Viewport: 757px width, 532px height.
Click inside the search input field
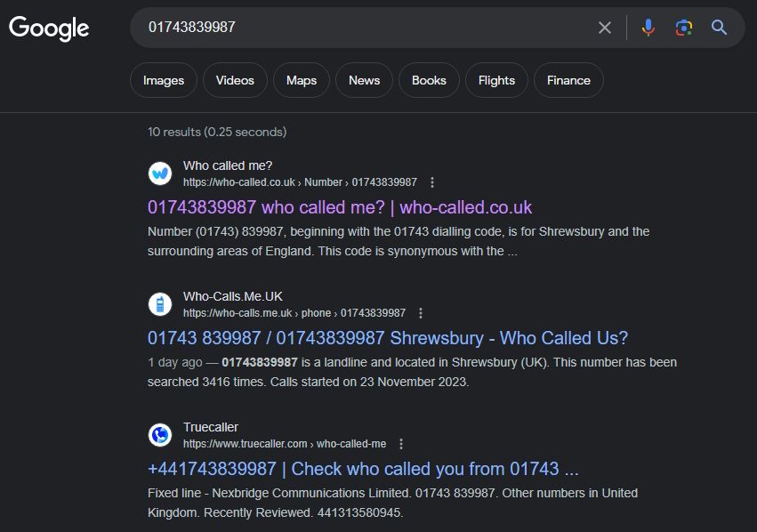click(x=356, y=28)
